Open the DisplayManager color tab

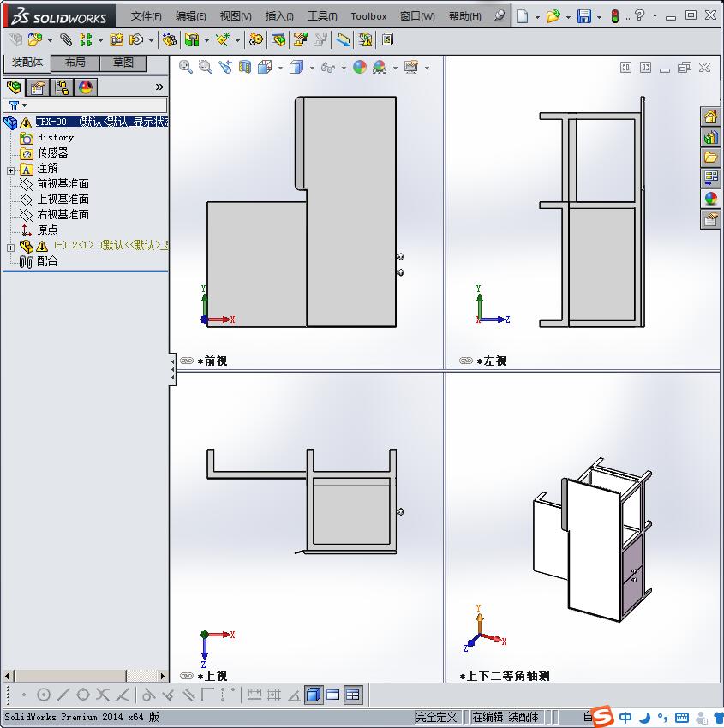point(86,87)
